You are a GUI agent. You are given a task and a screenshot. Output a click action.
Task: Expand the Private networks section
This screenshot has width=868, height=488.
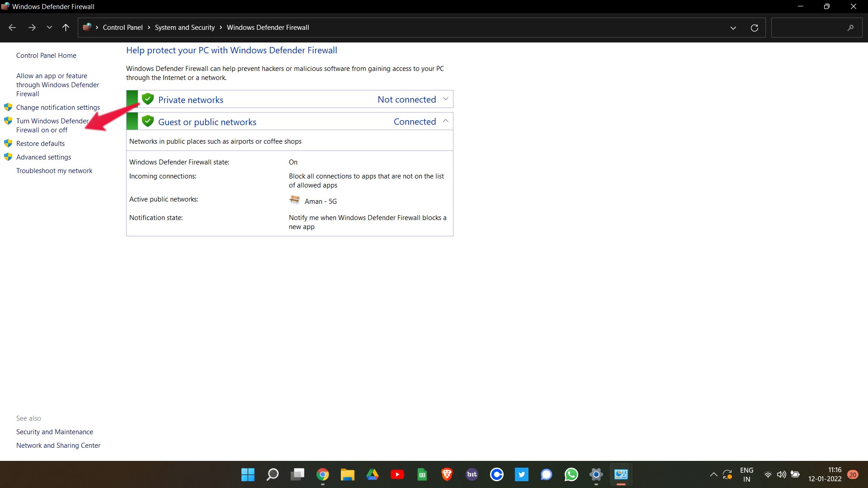(445, 99)
